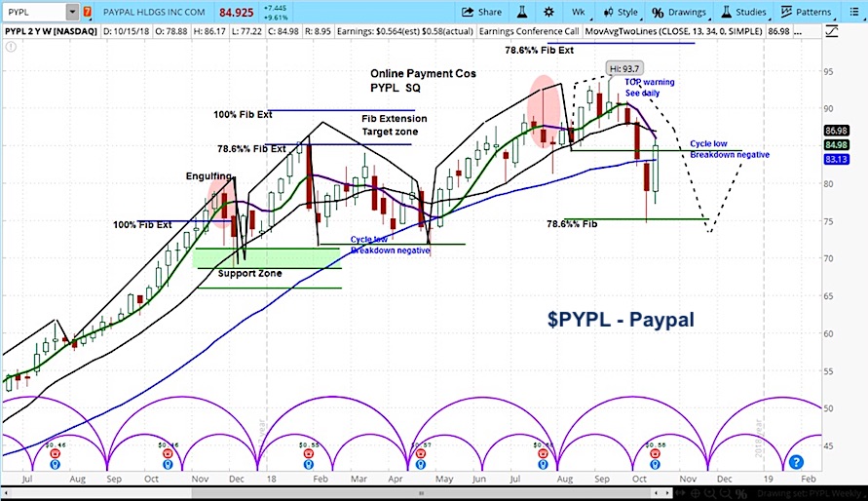Image resolution: width=868 pixels, height=501 pixels.
Task: Click the Drawing set: PYPL Weekly label
Action: tap(809, 493)
